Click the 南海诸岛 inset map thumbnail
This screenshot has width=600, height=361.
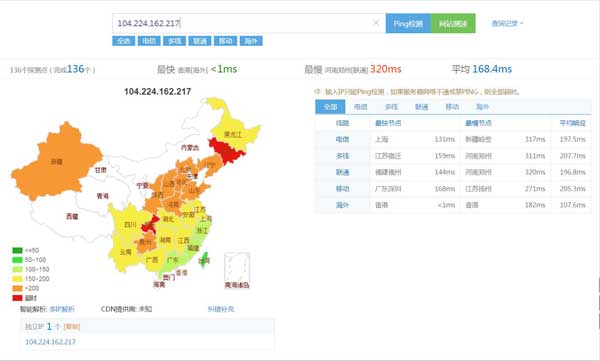click(x=237, y=271)
